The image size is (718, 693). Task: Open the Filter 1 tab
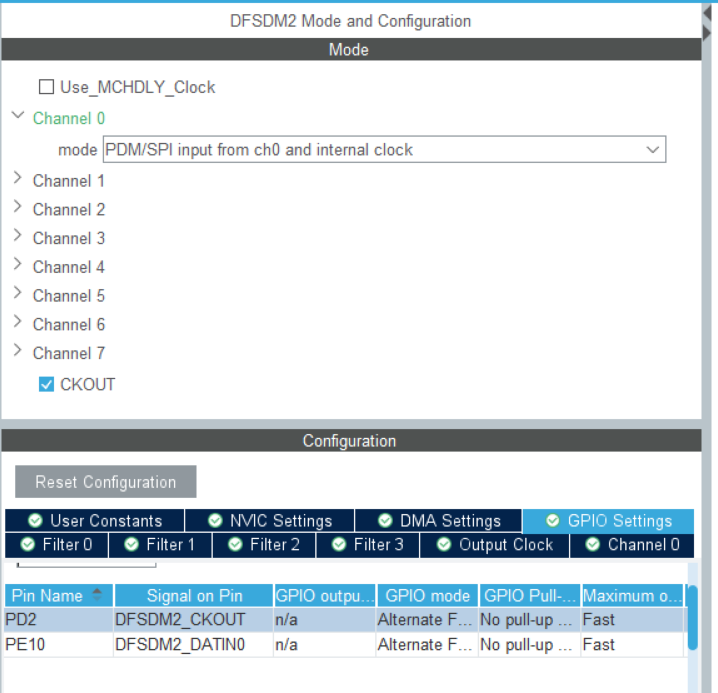pyautogui.click(x=160, y=545)
